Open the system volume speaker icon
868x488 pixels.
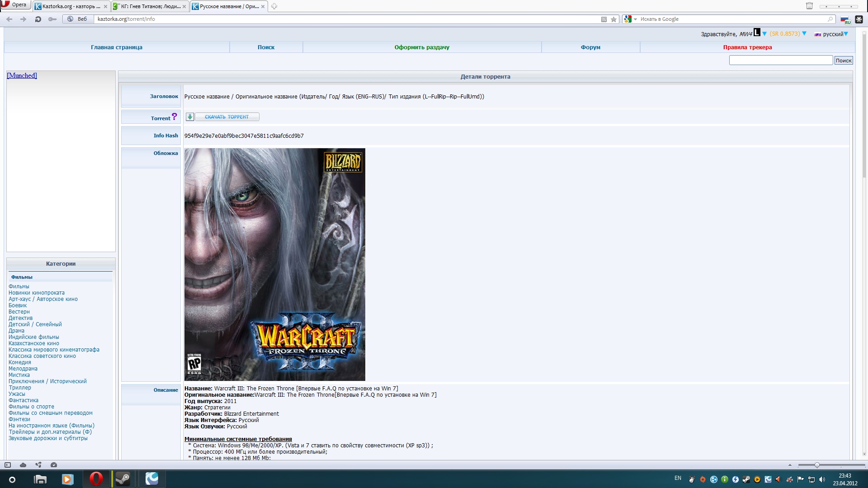[x=822, y=480]
